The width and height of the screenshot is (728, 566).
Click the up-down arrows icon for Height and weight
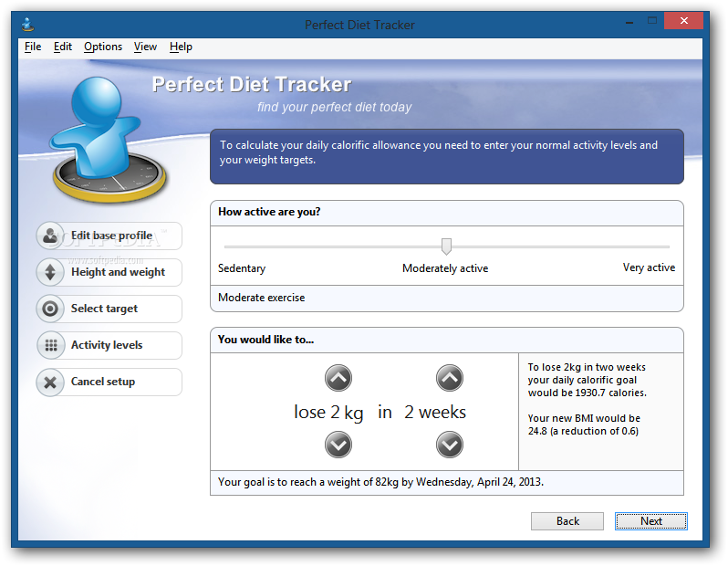tap(50, 272)
